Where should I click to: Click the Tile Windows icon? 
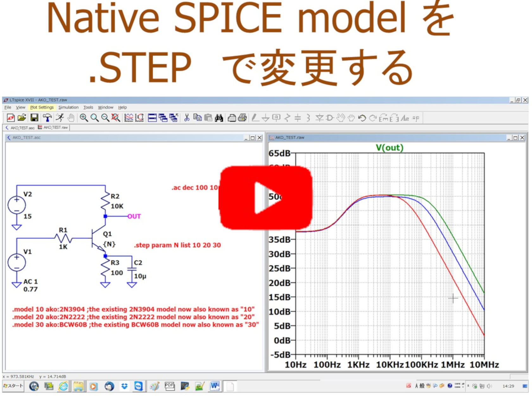click(152, 118)
